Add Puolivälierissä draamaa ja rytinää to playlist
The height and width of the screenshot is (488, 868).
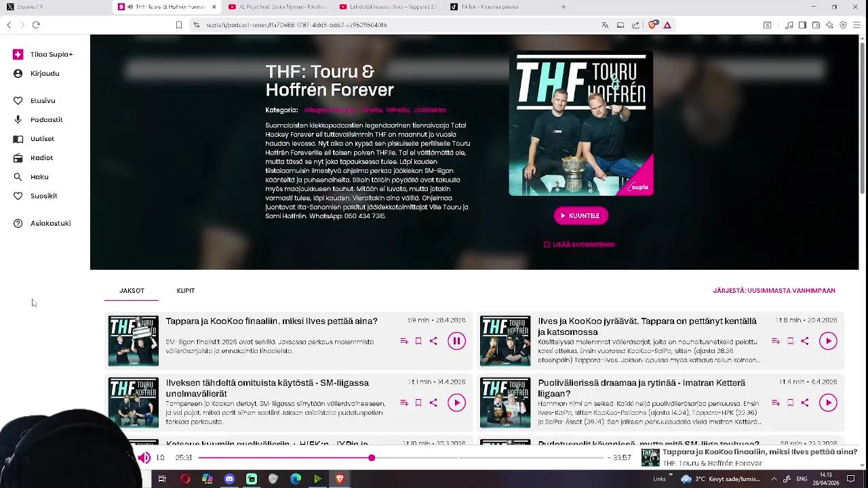point(776,403)
